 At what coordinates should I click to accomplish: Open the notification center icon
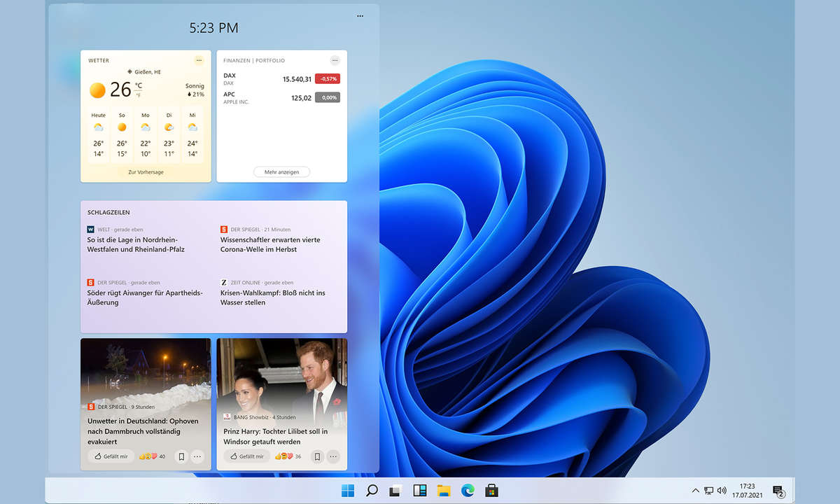coord(778,490)
